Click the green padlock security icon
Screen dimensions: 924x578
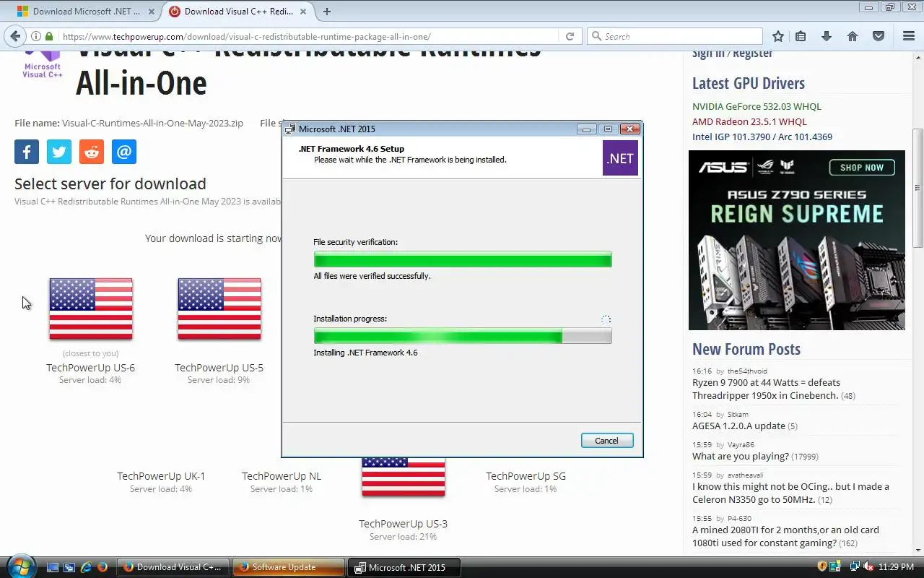[49, 36]
